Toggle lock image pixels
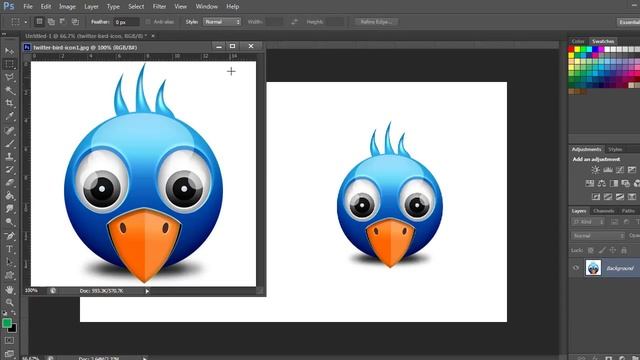 pos(602,250)
